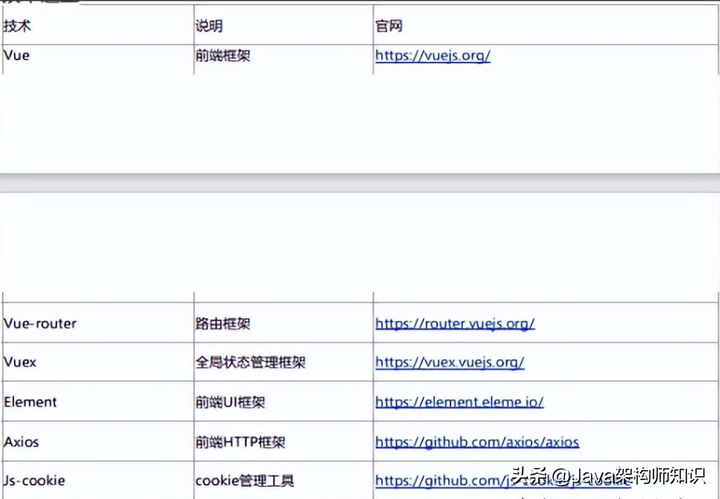Open the https://element.eleme.io/ link
Image resolution: width=720 pixels, height=499 pixels.
459,402
